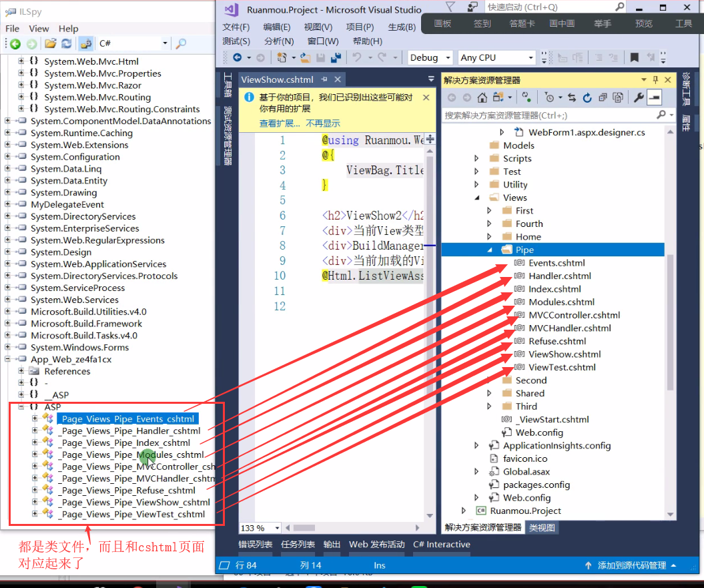Select MVCHandler.cshtml in Solution Explorer
704x588 pixels.
(569, 328)
